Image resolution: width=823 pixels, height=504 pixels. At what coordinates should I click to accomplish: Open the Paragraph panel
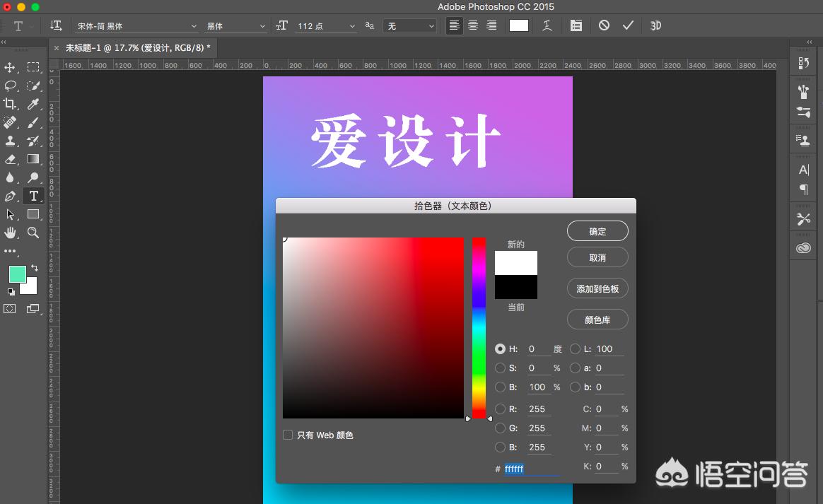802,190
